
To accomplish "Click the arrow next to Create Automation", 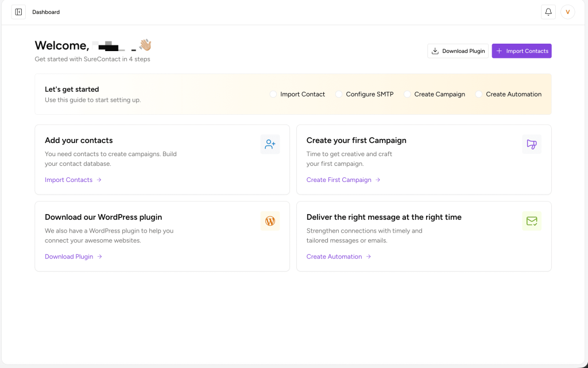I will 369,257.
